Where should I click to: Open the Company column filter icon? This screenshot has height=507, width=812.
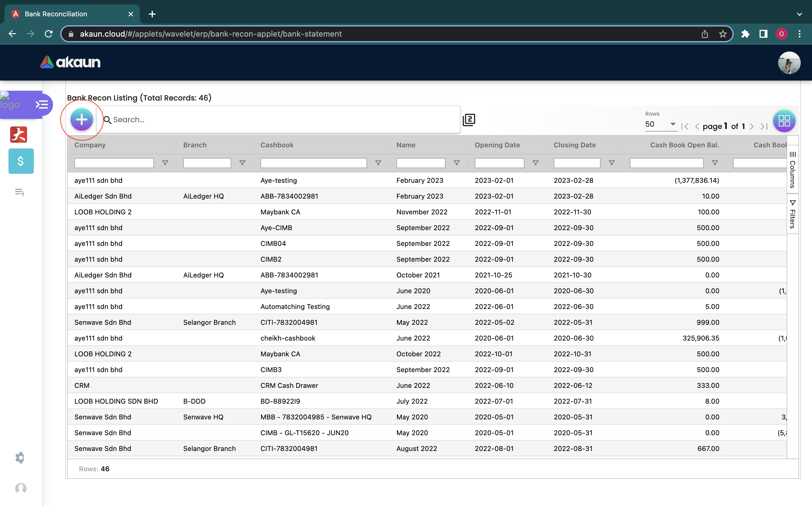165,163
